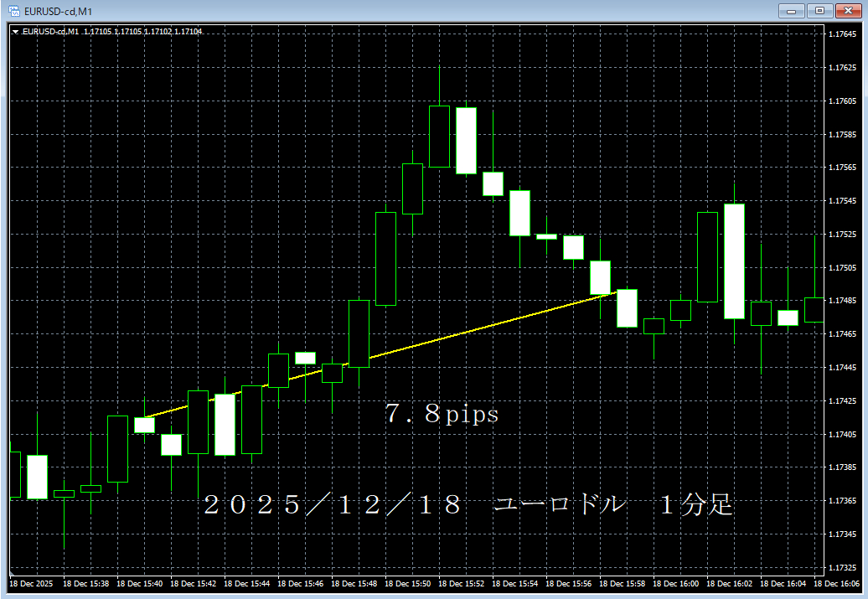Click the 7.8pips text label
The image size is (868, 599).
442,414
